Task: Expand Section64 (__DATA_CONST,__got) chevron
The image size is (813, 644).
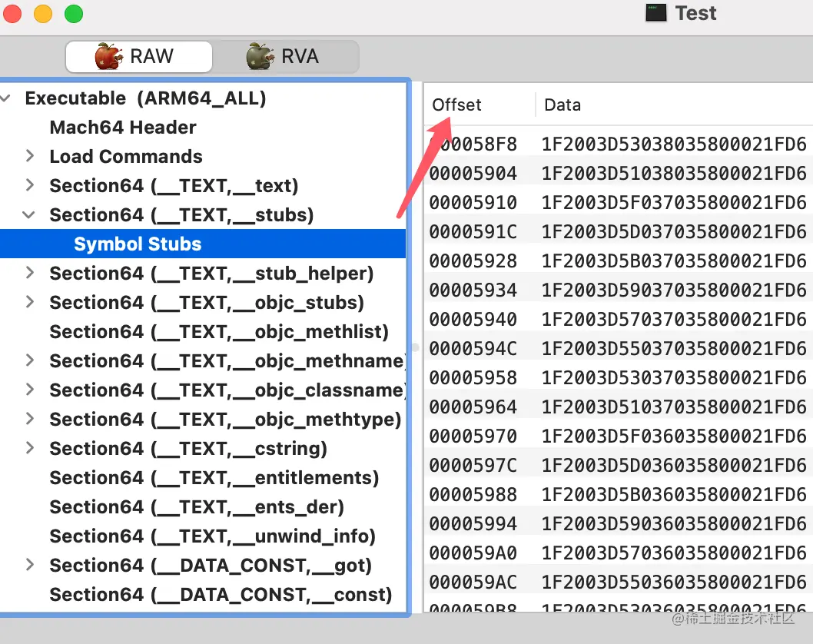Action: 30,565
